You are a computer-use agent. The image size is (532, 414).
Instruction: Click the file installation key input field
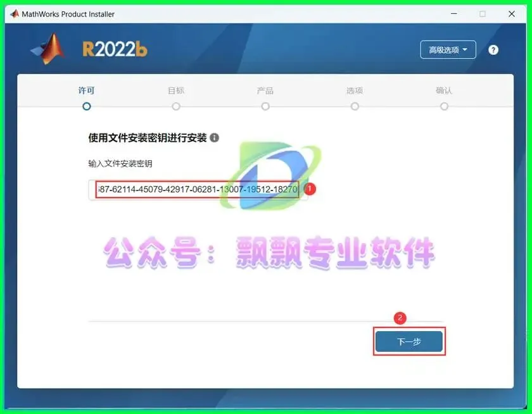[198, 190]
